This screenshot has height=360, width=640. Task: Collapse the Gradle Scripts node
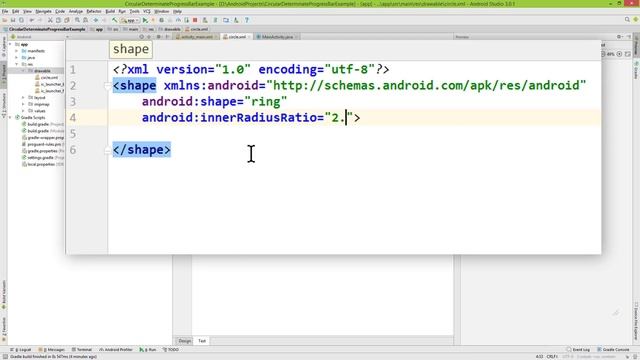tap(10, 118)
